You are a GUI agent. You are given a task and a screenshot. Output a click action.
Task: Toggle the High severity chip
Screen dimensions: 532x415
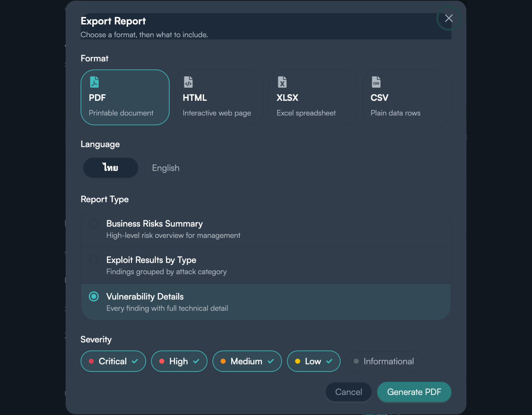(x=179, y=361)
